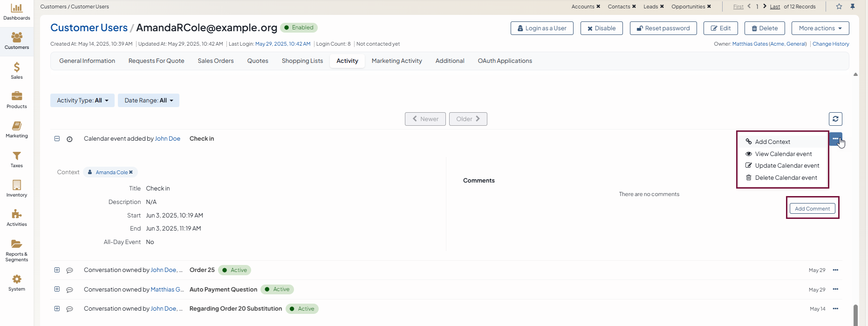Expand the Order 25 conversation row
The width and height of the screenshot is (868, 326).
click(57, 270)
